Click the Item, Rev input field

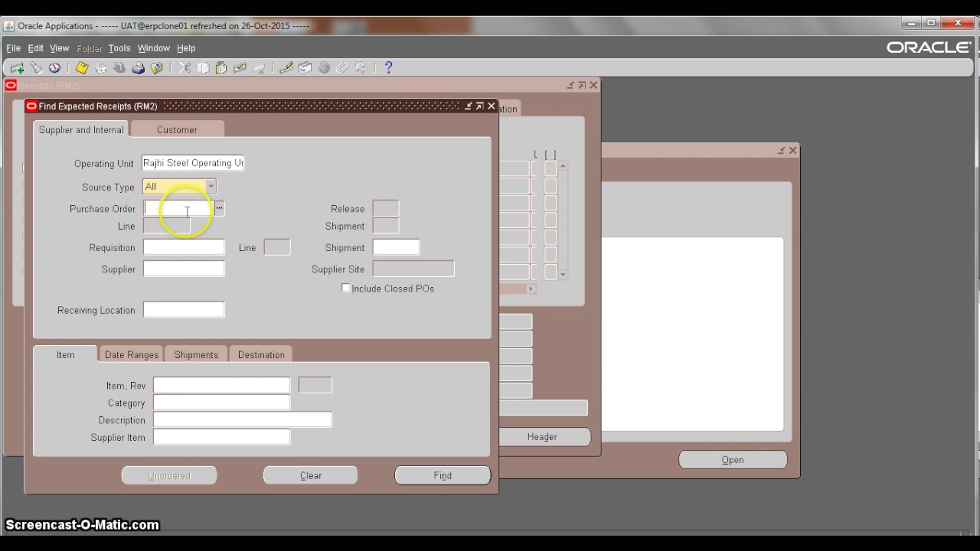[x=221, y=385]
